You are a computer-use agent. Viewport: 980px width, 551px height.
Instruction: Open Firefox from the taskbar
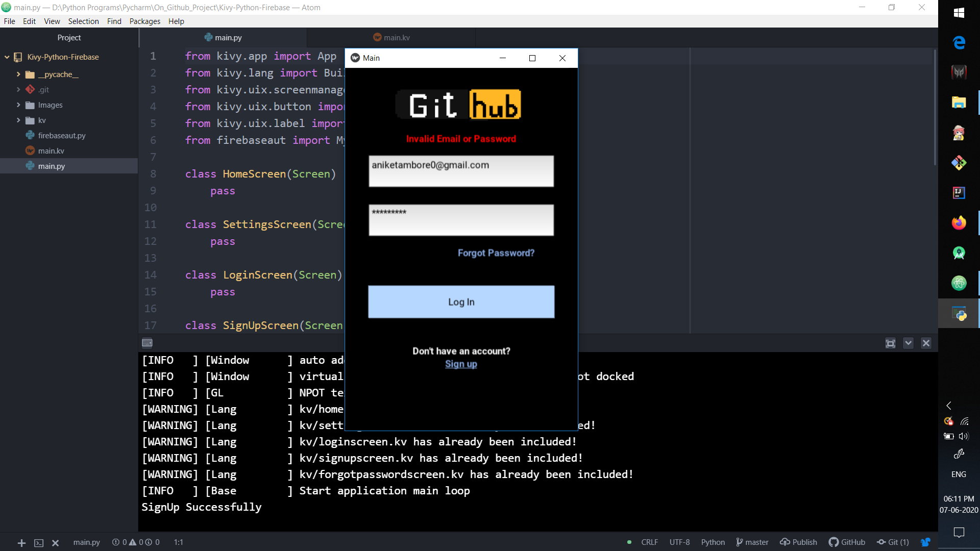click(x=959, y=223)
